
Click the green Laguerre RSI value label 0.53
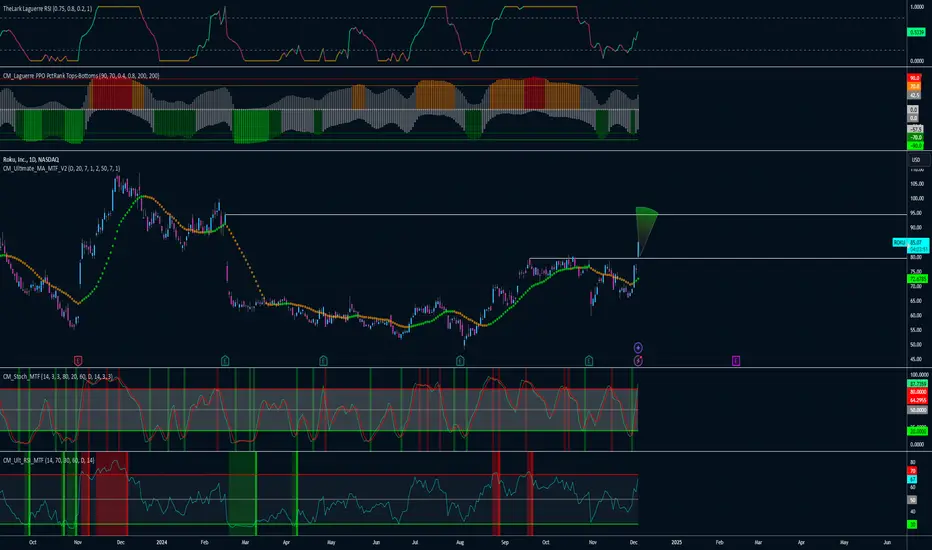pos(917,32)
